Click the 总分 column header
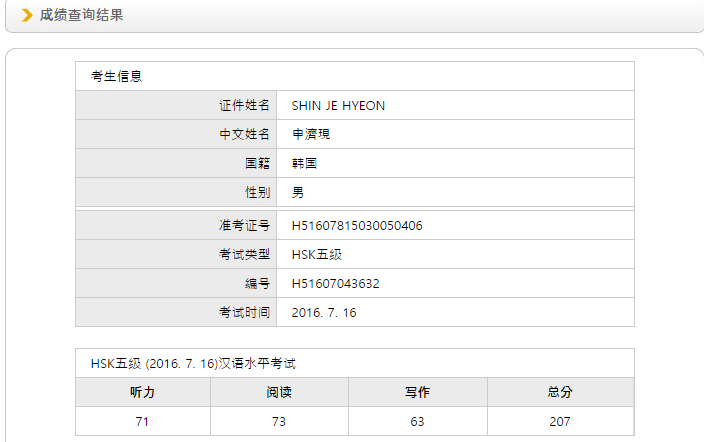Viewport: 704px width, 442px height. pyautogui.click(x=560, y=392)
